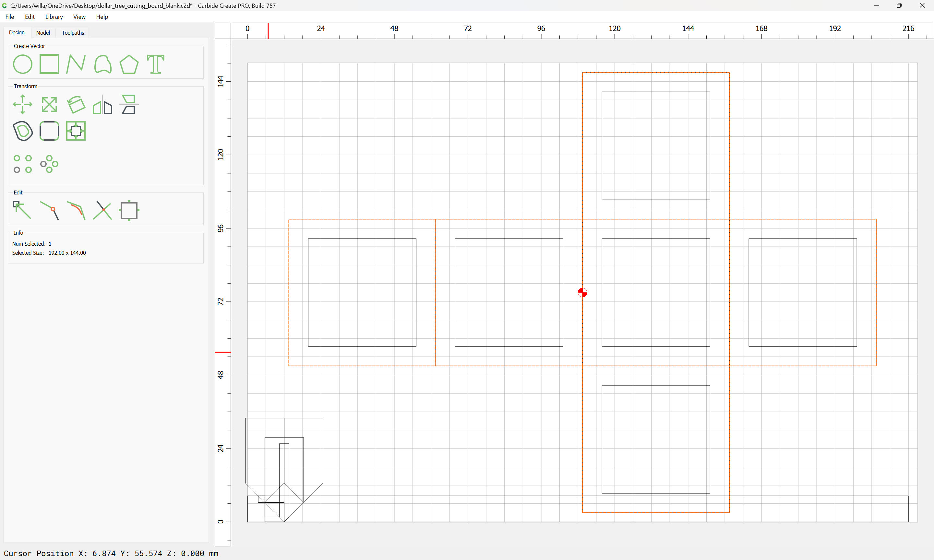This screenshot has height=560, width=934.
Task: Open the Library menu
Action: pyautogui.click(x=54, y=17)
